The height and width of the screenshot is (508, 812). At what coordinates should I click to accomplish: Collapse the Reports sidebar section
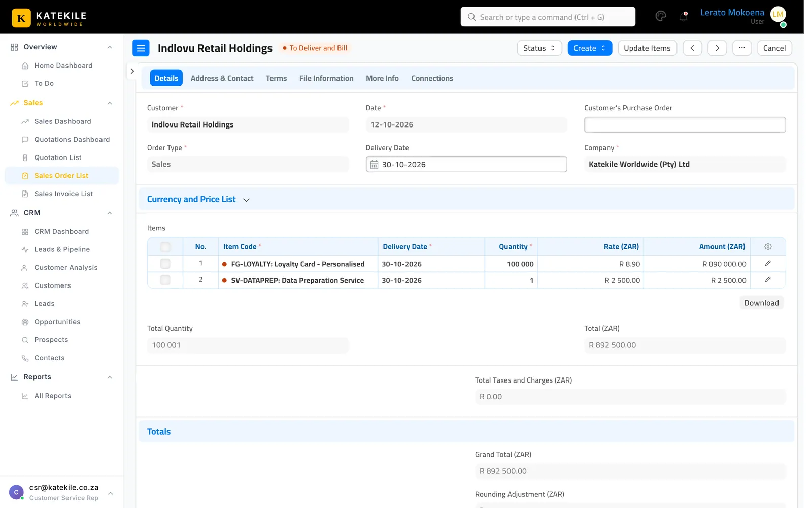[x=110, y=377]
